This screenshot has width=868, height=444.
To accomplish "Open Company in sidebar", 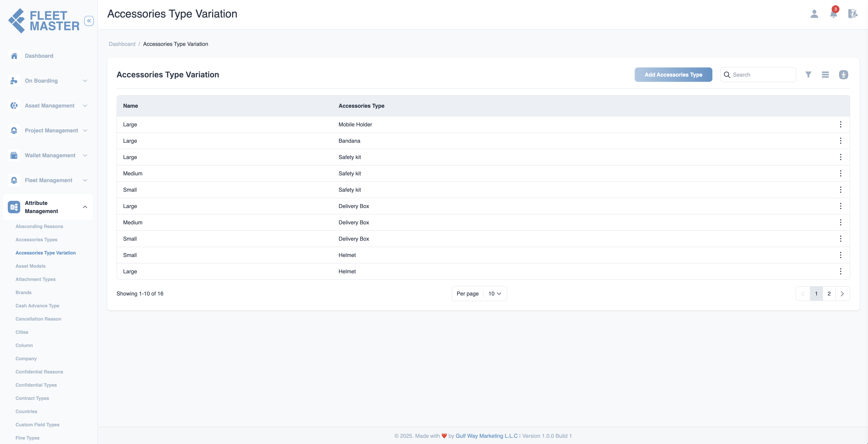I will pyautogui.click(x=26, y=359).
